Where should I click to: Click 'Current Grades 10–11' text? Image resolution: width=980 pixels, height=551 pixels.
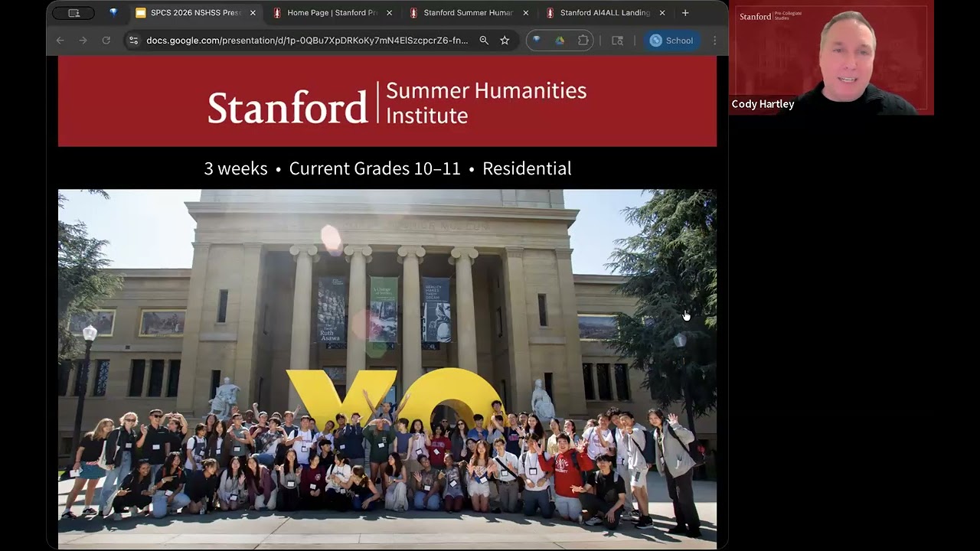tap(375, 168)
